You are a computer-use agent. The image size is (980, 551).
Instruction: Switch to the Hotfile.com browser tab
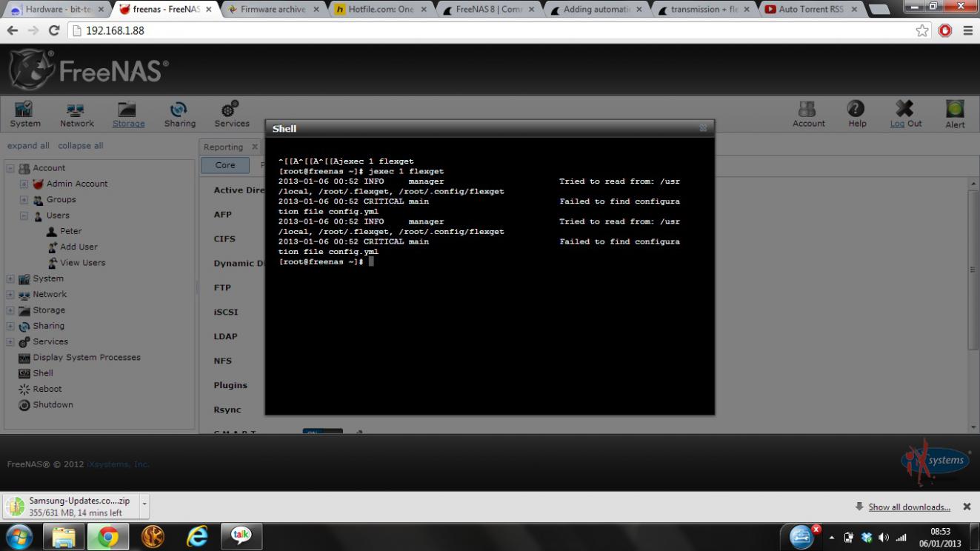[381, 10]
